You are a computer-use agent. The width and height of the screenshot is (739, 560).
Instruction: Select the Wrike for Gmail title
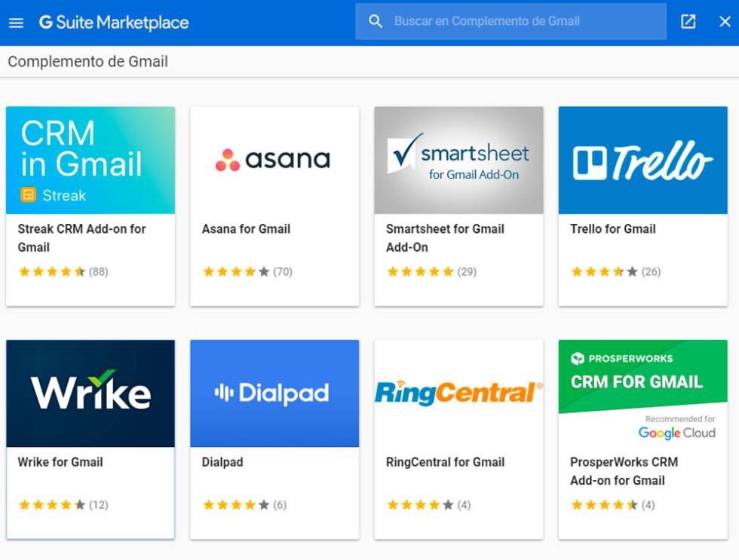pos(60,462)
